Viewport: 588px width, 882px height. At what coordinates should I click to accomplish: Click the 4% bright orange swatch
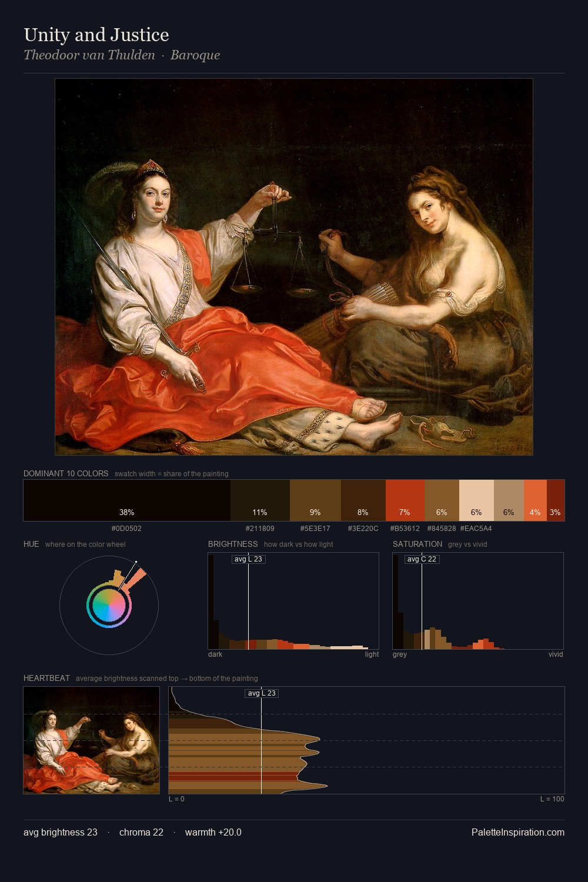(x=535, y=500)
